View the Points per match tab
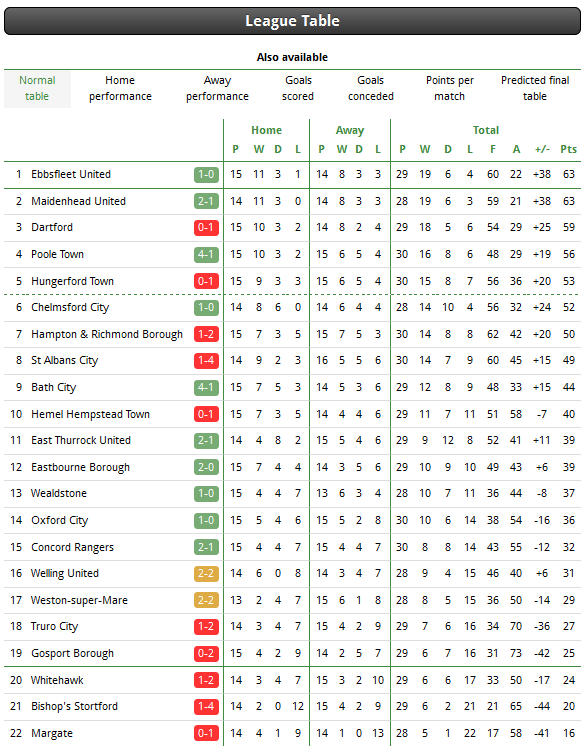This screenshot has width=587, height=754. pos(450,88)
